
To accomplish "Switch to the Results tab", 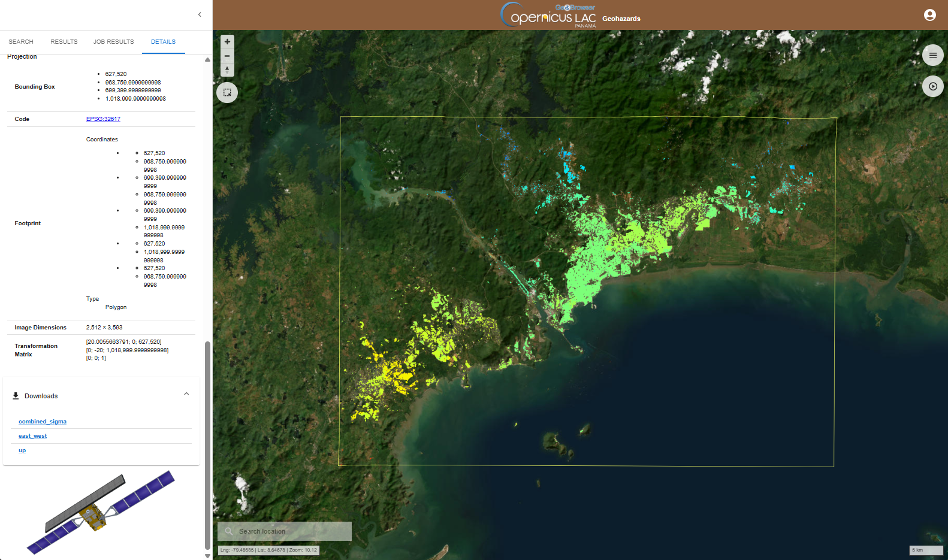I will point(64,42).
